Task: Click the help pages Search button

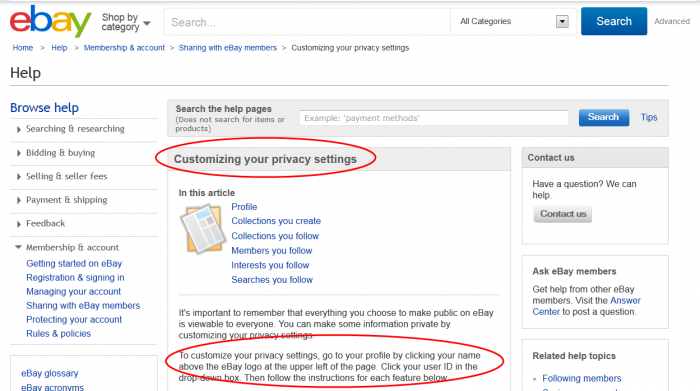Action: click(x=604, y=117)
